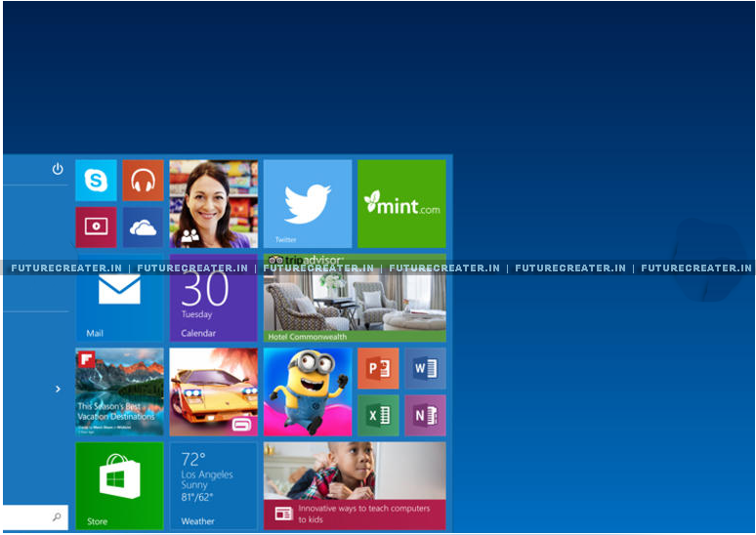The height and width of the screenshot is (535, 756).
Task: Click the people icon on the photo tile
Action: tap(189, 235)
